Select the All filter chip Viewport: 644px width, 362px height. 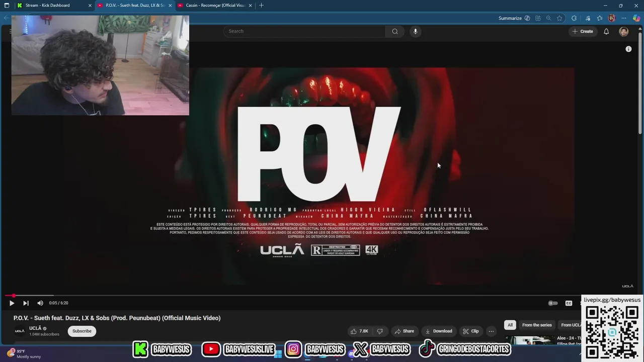pos(510,325)
